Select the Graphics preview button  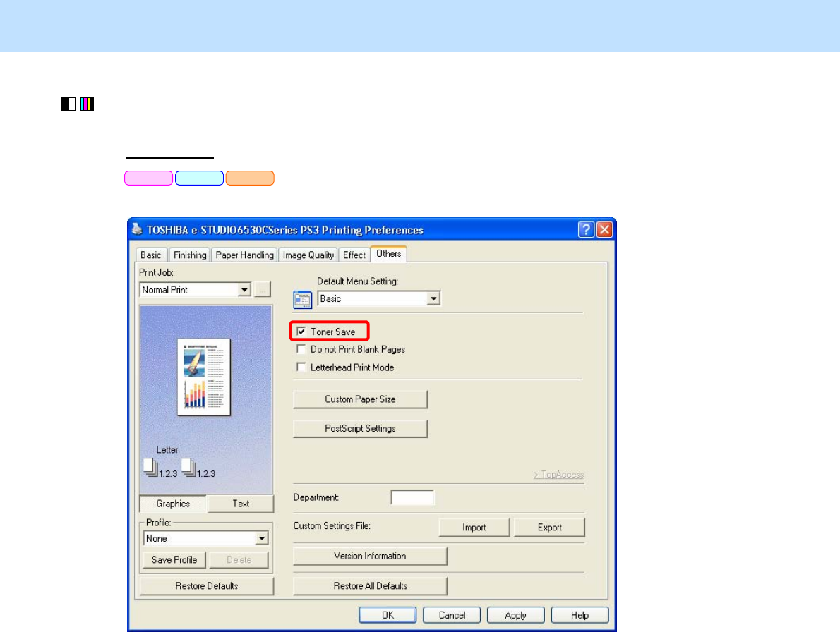(x=173, y=504)
